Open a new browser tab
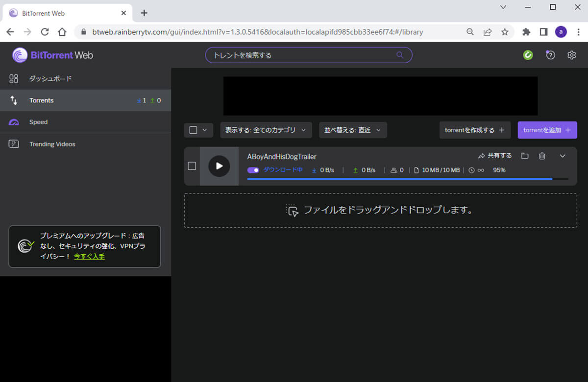The image size is (588, 382). point(144,13)
